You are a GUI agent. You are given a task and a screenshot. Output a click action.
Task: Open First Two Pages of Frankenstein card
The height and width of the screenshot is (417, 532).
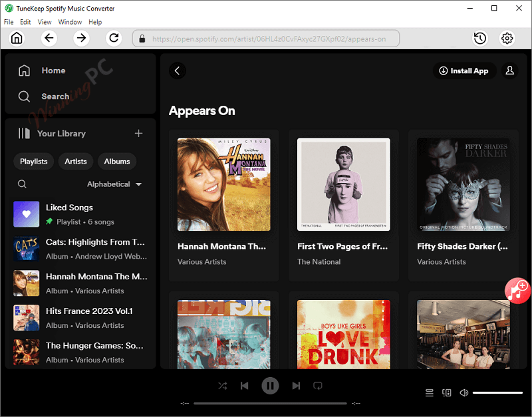[344, 206]
